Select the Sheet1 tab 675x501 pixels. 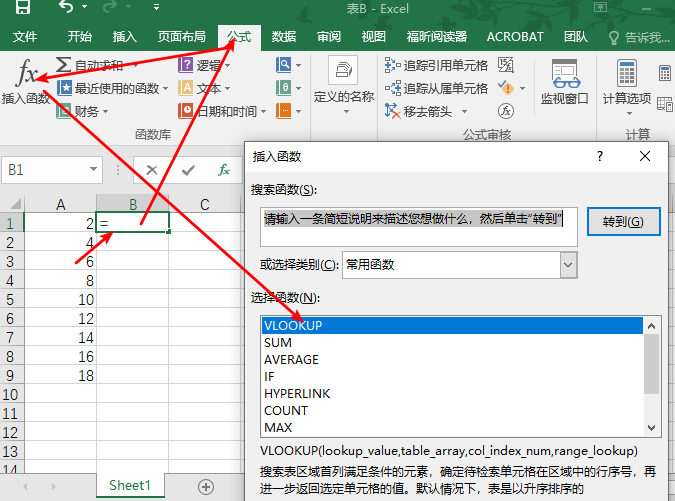[x=130, y=486]
